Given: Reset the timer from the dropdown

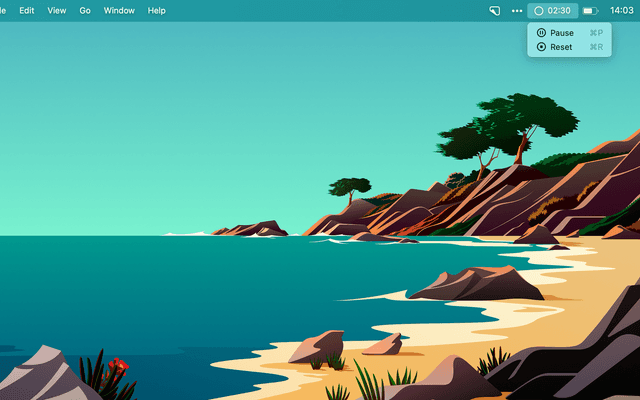Looking at the screenshot, I should (561, 47).
